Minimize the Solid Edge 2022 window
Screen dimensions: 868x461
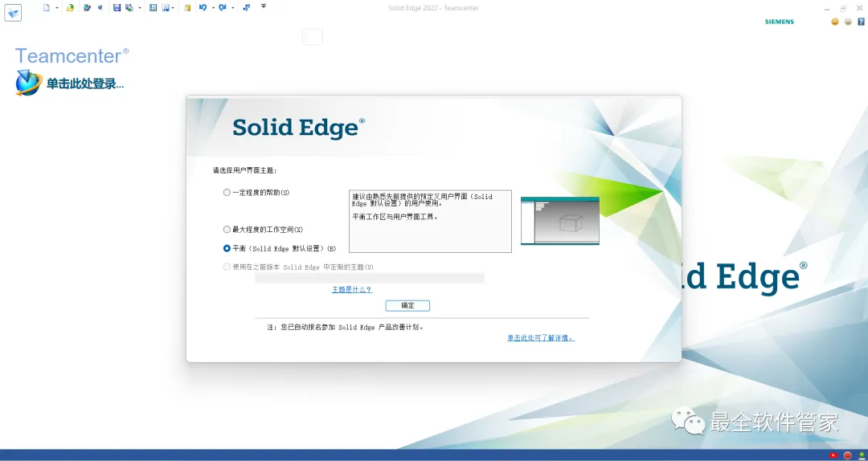point(827,9)
